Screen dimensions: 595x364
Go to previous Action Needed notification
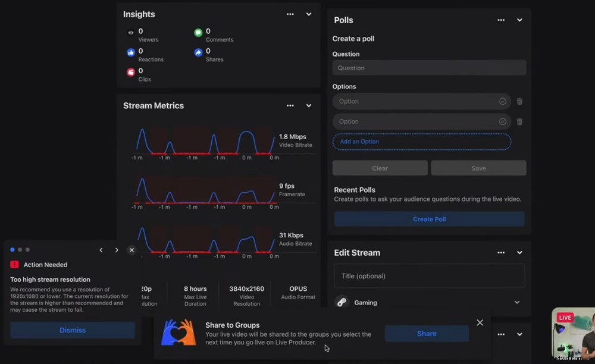[x=101, y=250]
